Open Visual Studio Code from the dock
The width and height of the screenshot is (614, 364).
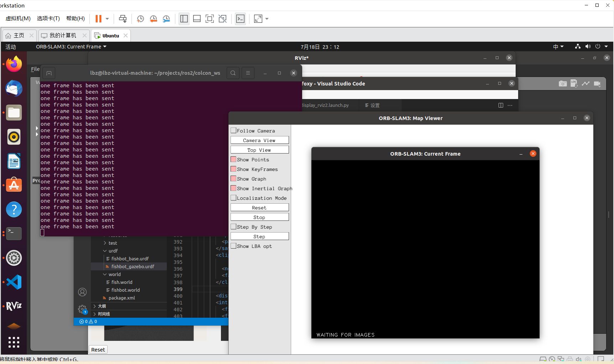click(14, 282)
